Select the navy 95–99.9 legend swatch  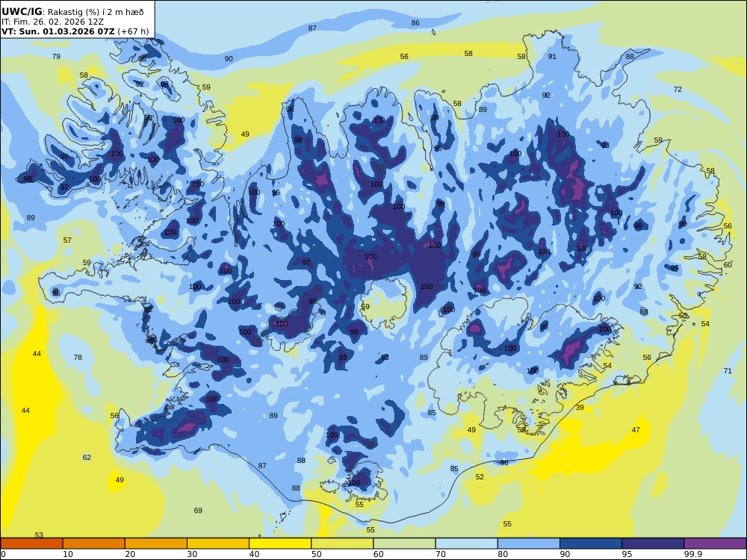[653, 544]
